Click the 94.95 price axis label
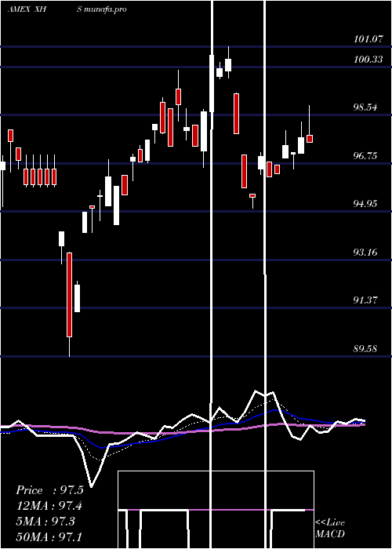The image size is (392, 549). pos(365,204)
